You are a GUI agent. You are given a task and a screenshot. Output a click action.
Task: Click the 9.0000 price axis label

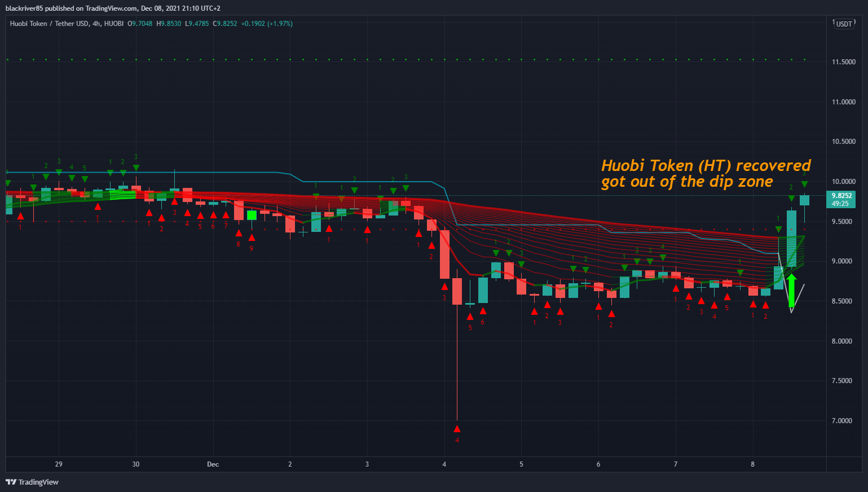pyautogui.click(x=842, y=261)
